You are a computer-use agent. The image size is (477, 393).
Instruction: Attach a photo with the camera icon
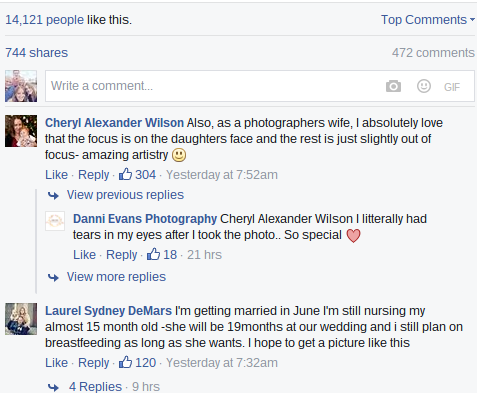pyautogui.click(x=393, y=86)
